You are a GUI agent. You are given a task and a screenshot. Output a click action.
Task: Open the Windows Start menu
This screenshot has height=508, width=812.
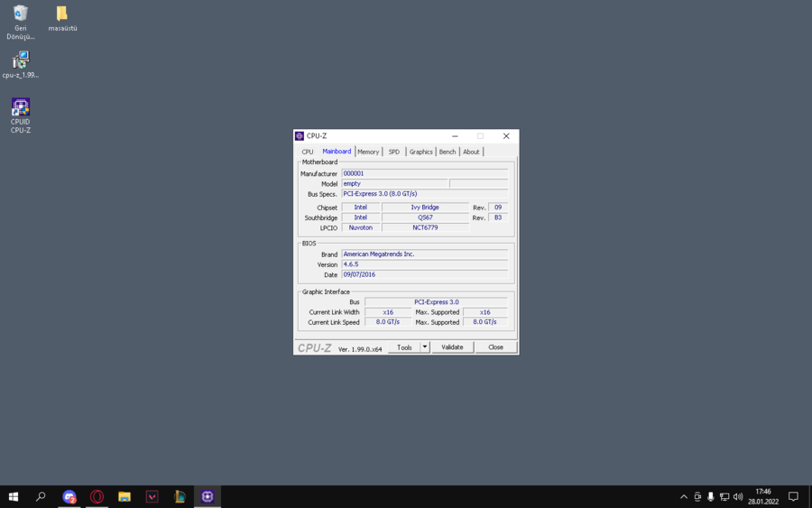pos(14,496)
